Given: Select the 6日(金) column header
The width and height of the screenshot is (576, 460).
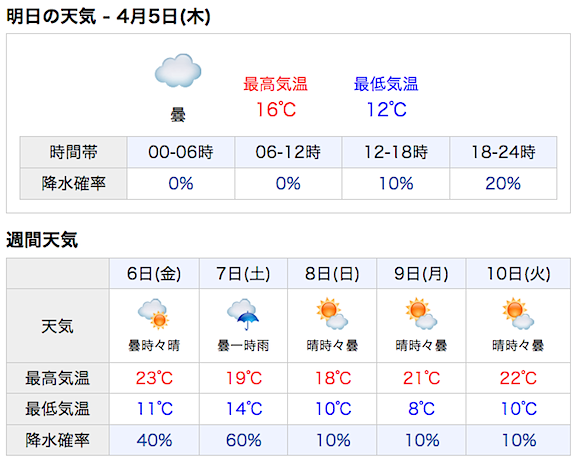Looking at the screenshot, I should [154, 274].
